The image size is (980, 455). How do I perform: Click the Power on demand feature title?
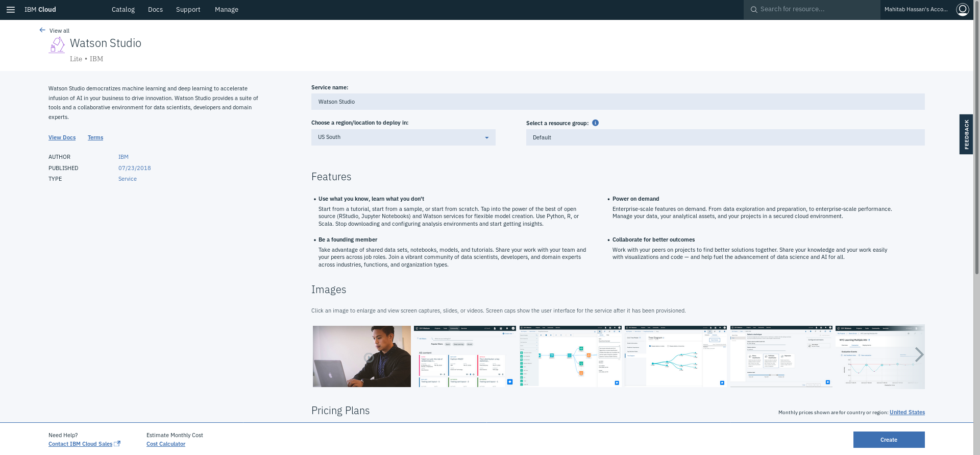[635, 199]
